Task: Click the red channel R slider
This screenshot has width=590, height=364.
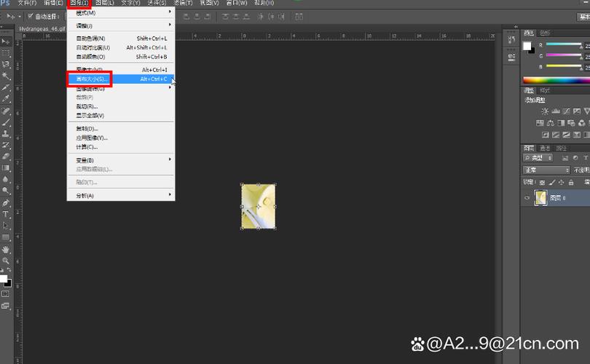Action: (564, 44)
